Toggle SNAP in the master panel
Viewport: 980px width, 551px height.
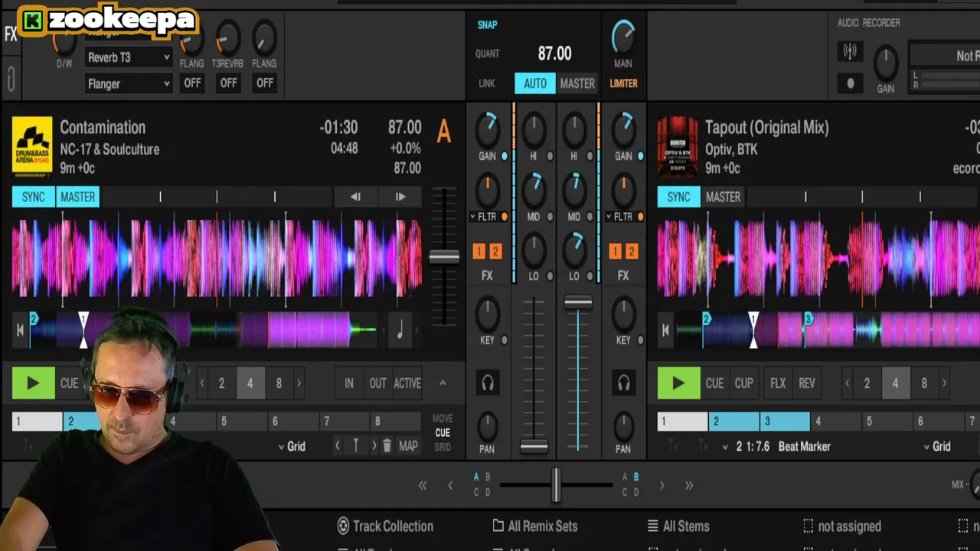(488, 24)
